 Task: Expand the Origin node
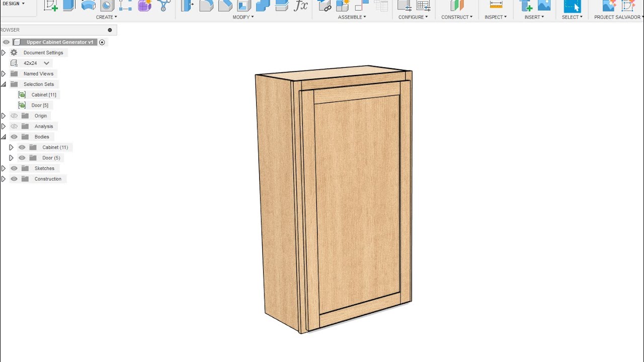click(x=4, y=116)
